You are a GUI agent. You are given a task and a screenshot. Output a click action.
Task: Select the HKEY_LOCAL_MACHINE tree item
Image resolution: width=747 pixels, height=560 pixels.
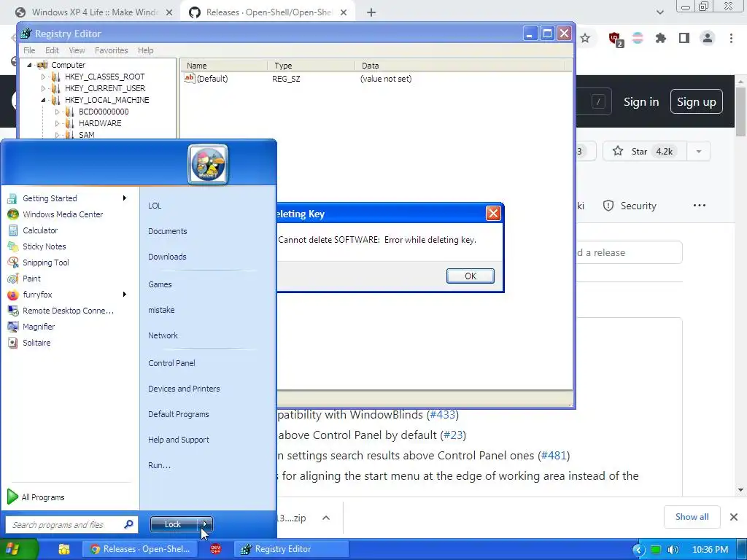coord(107,100)
